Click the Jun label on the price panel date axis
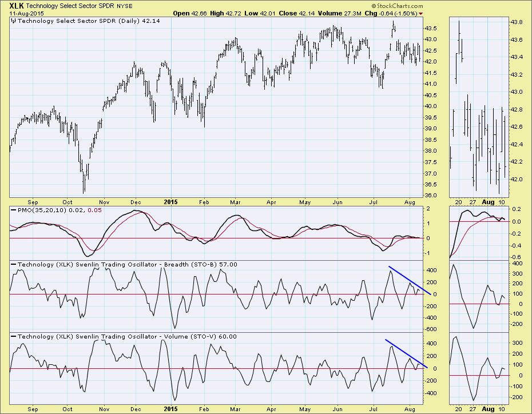 pyautogui.click(x=338, y=202)
